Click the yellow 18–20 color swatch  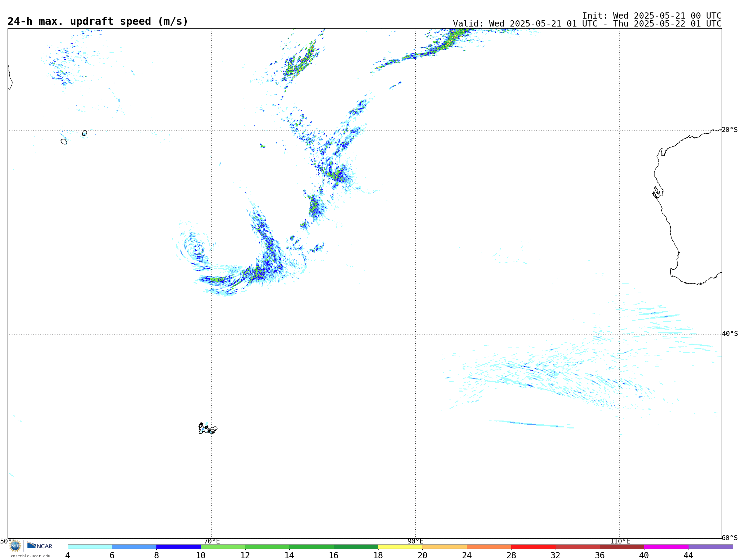pos(400,547)
